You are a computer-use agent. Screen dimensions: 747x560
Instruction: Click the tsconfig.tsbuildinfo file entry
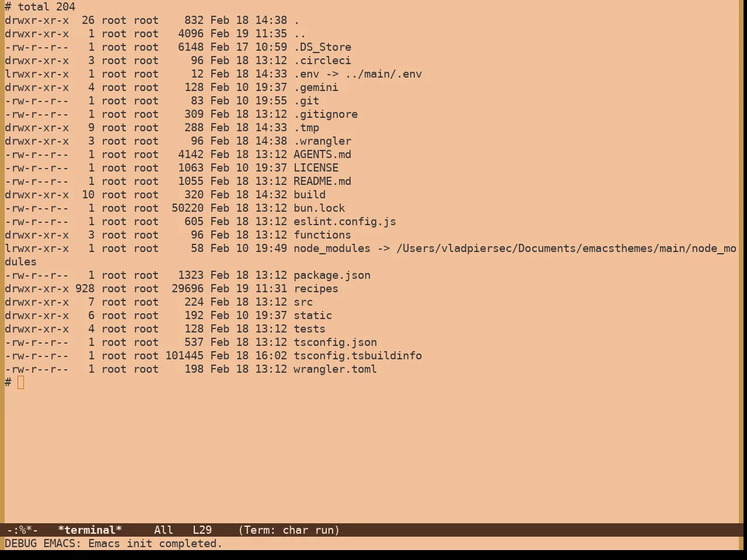(x=358, y=356)
